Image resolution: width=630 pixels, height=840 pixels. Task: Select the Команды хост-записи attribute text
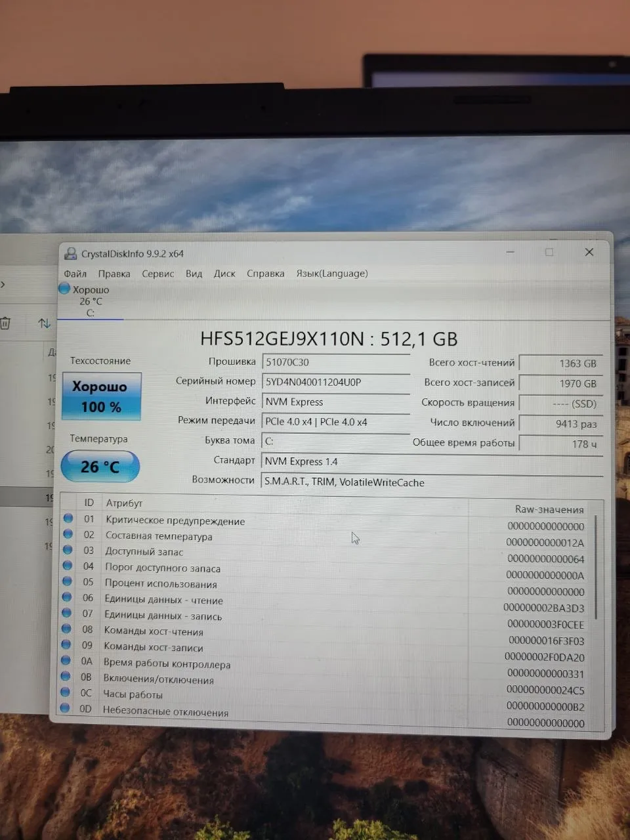coord(154,648)
